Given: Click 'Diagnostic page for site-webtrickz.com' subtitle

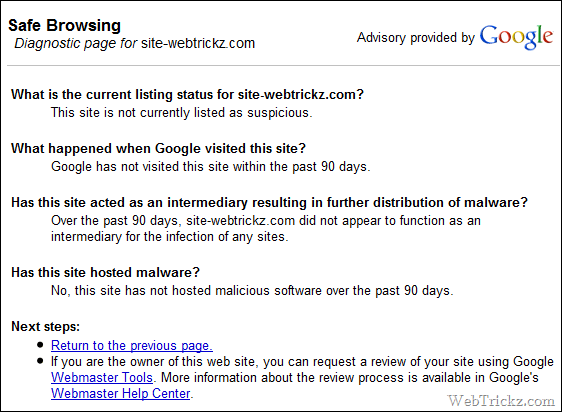Looking at the screenshot, I should [x=134, y=43].
